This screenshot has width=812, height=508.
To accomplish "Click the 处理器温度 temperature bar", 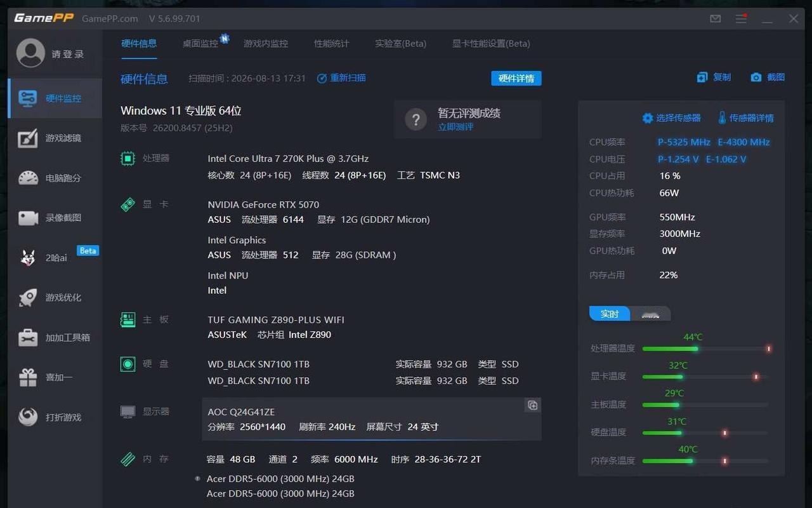I will click(x=705, y=349).
